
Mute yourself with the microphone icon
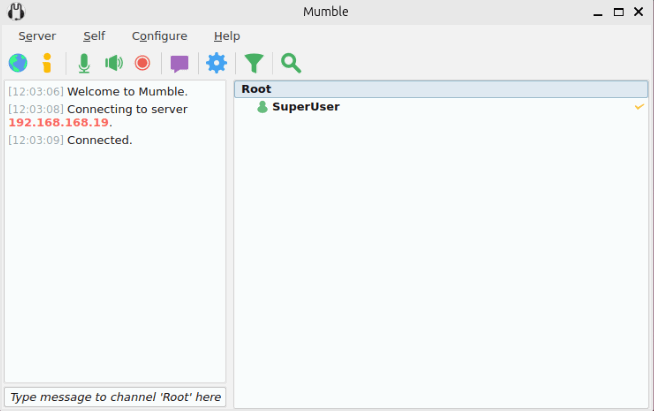(84, 63)
